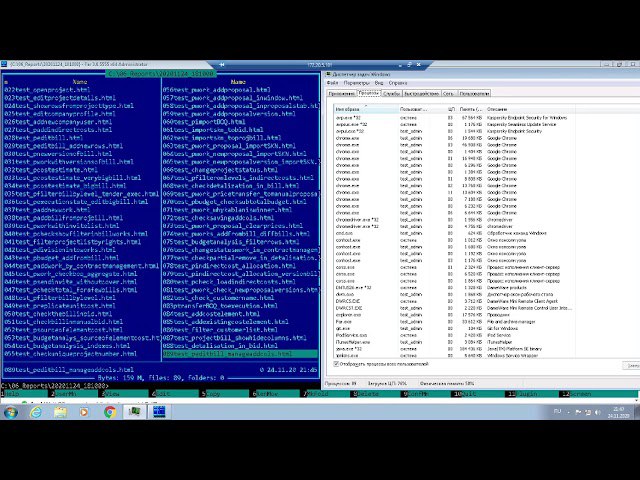
Task: Open the Параметры menu in Task Manager
Action: tap(356, 83)
